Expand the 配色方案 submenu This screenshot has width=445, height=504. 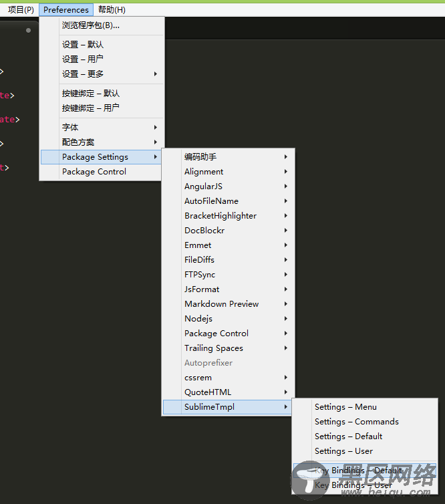click(x=102, y=142)
